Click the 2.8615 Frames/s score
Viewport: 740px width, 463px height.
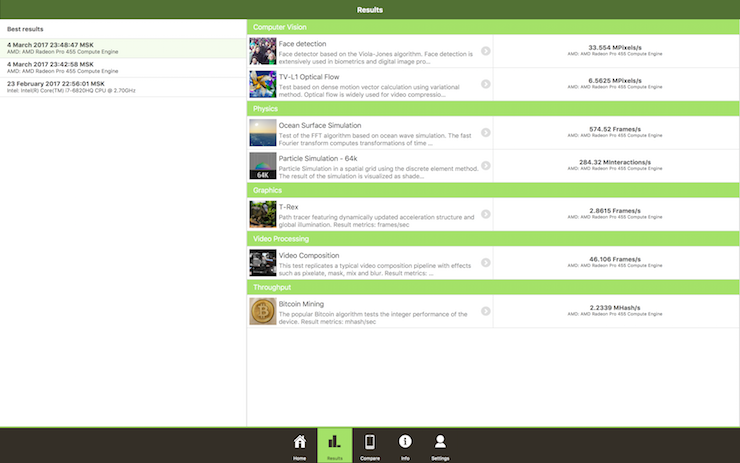click(x=615, y=211)
